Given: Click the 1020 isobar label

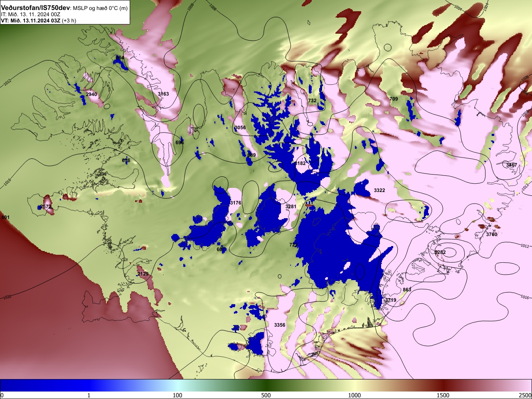Looking at the screenshot, I should point(7,297).
